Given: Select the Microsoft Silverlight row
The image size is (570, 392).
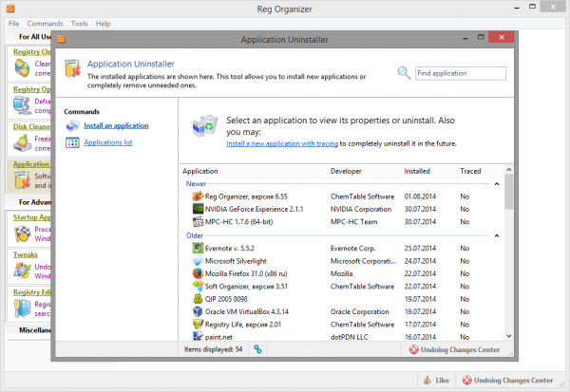Looking at the screenshot, I should point(342,261).
